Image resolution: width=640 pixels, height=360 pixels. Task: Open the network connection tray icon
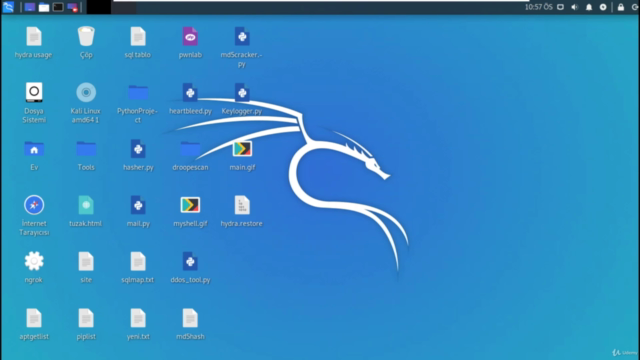coord(560,7)
